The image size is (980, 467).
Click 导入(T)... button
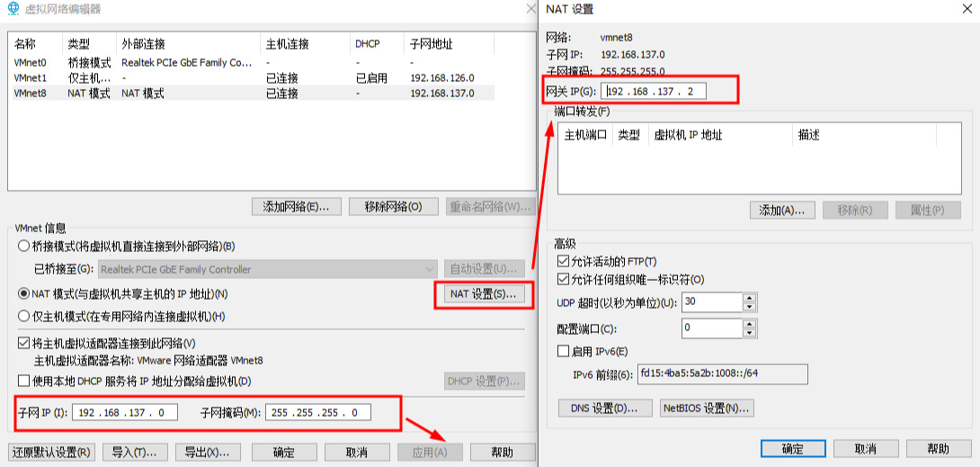coord(134,452)
